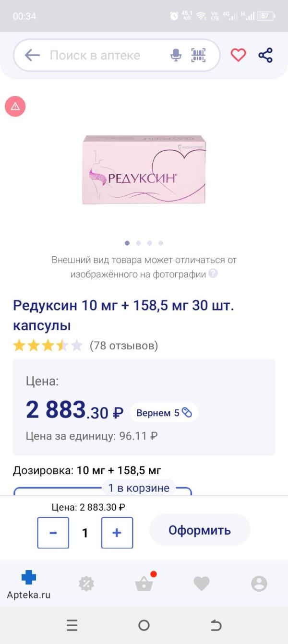Image resolution: width=288 pixels, height=644 pixels.
Task: Increase quantity with the plus button
Action: 117,532
